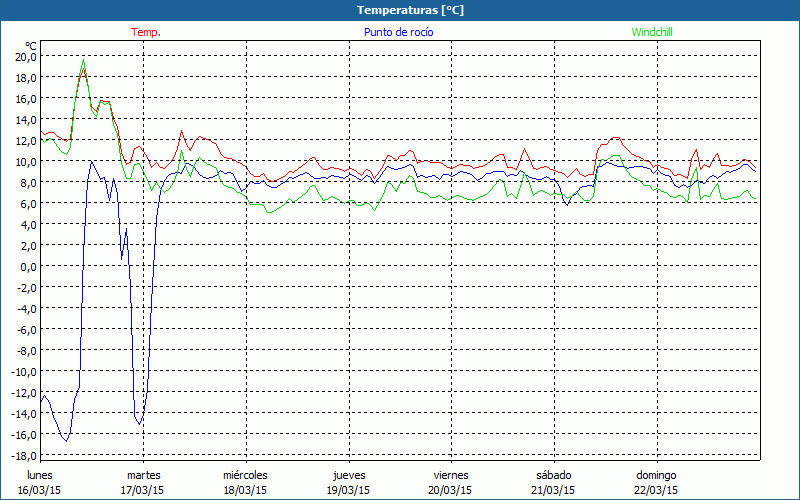Click the ºC unit label above y-axis
Screen dimensions: 800x500
tap(31, 45)
